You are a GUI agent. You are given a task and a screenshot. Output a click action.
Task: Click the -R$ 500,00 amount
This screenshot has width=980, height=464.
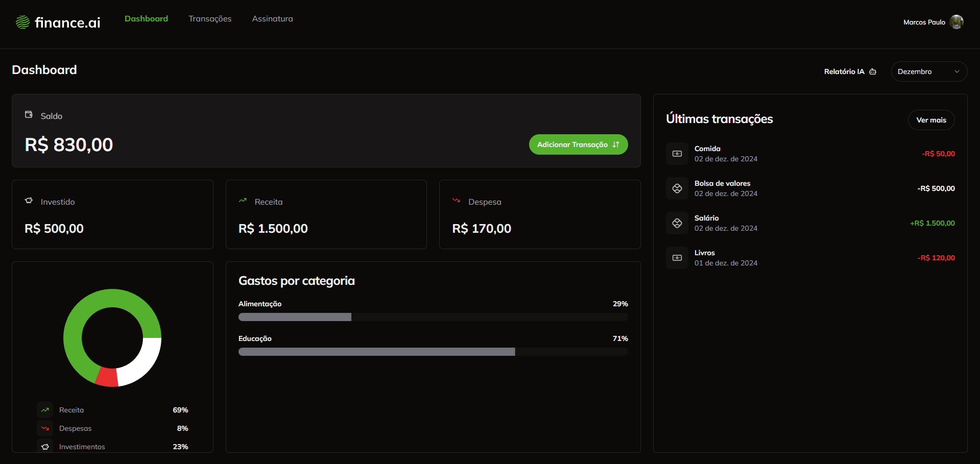936,188
